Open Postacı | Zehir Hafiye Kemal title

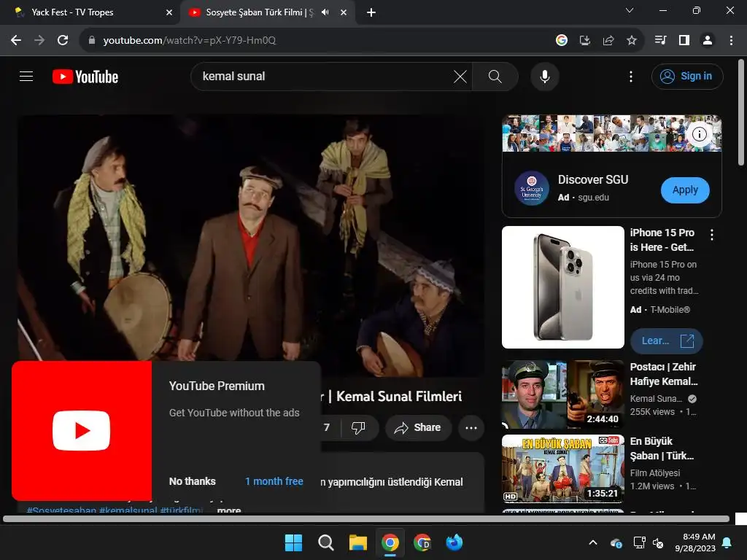pyautogui.click(x=664, y=374)
